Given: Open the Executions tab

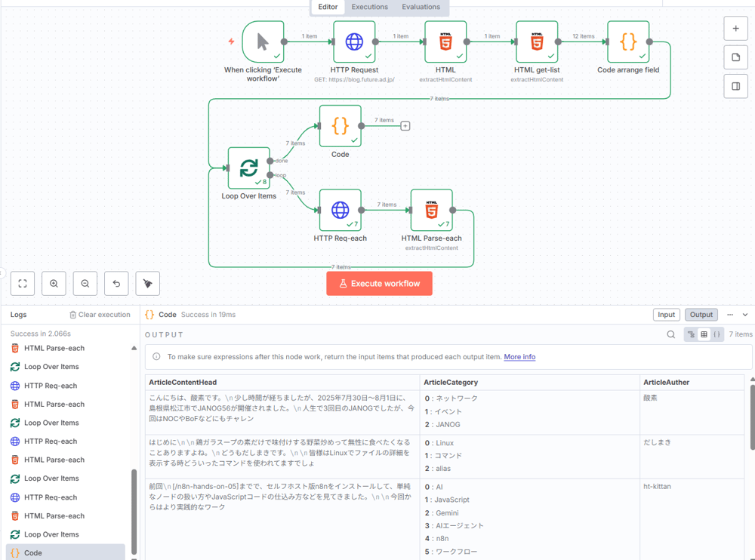Looking at the screenshot, I should [370, 7].
